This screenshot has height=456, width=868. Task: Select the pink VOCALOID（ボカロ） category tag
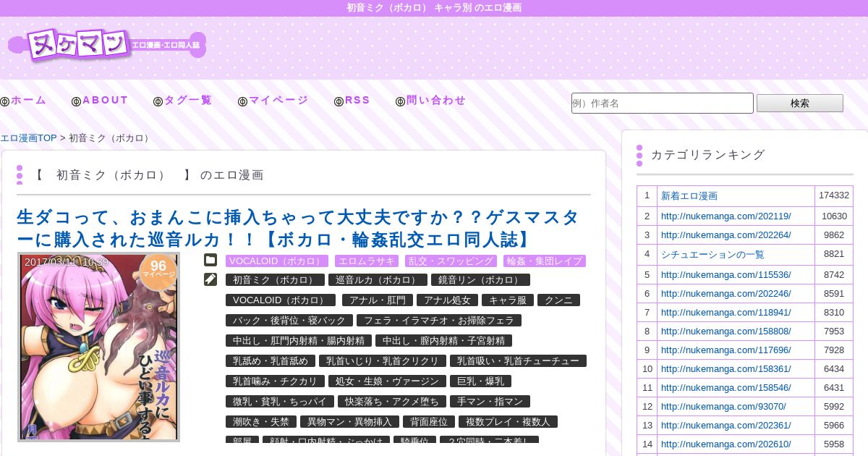[277, 261]
